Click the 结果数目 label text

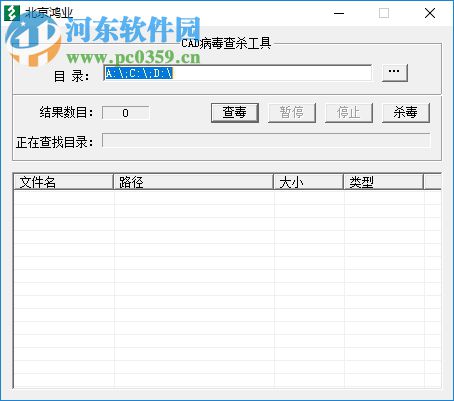click(x=66, y=112)
